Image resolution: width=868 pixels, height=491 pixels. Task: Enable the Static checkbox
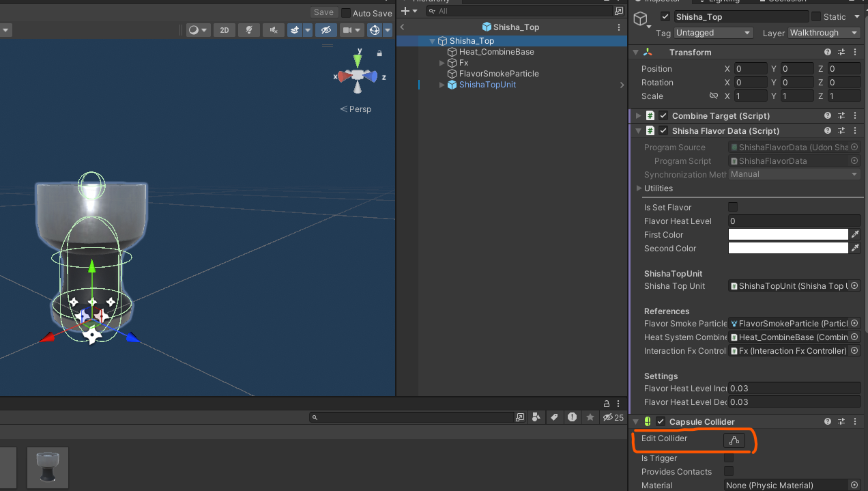(815, 17)
